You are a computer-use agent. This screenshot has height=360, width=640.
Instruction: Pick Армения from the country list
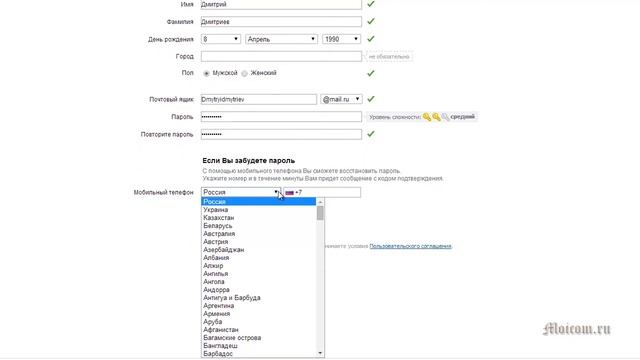[259, 314]
